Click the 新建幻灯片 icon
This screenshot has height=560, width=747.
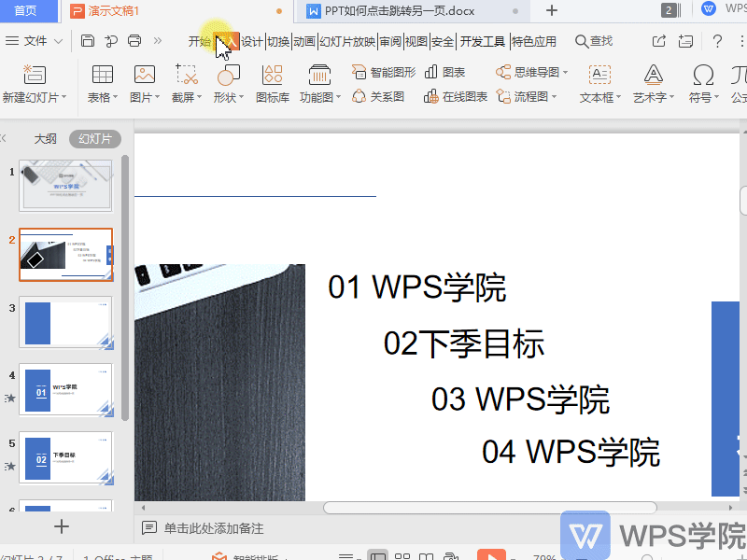[x=35, y=75]
